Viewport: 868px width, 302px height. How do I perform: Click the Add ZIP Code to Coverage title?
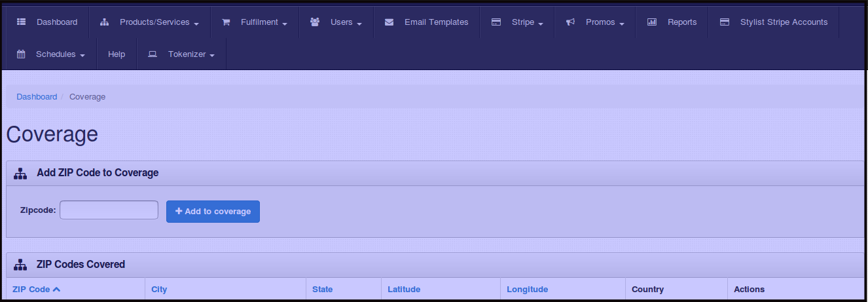pos(98,173)
